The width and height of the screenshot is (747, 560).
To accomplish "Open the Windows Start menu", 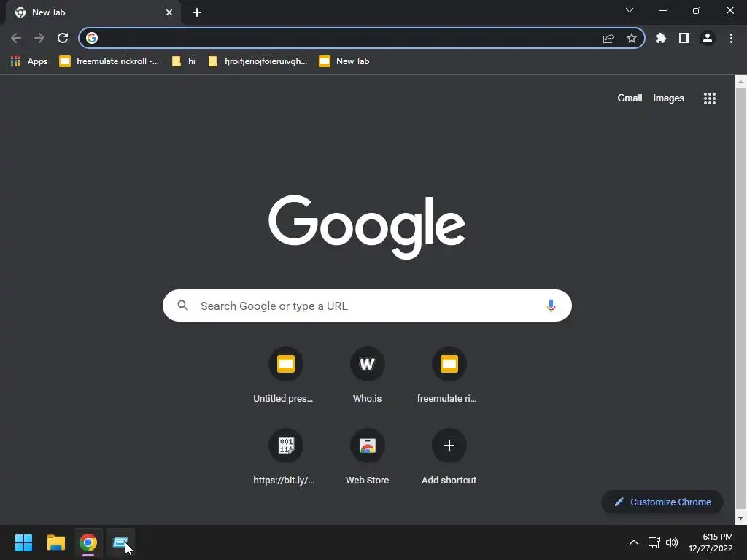I will point(23,542).
